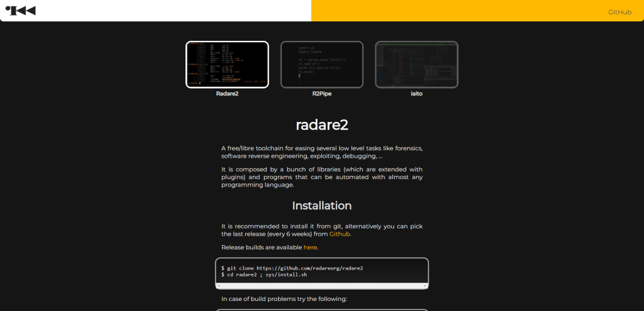This screenshot has height=311, width=644.
Task: Switch to the iaito tab label
Action: pos(416,94)
